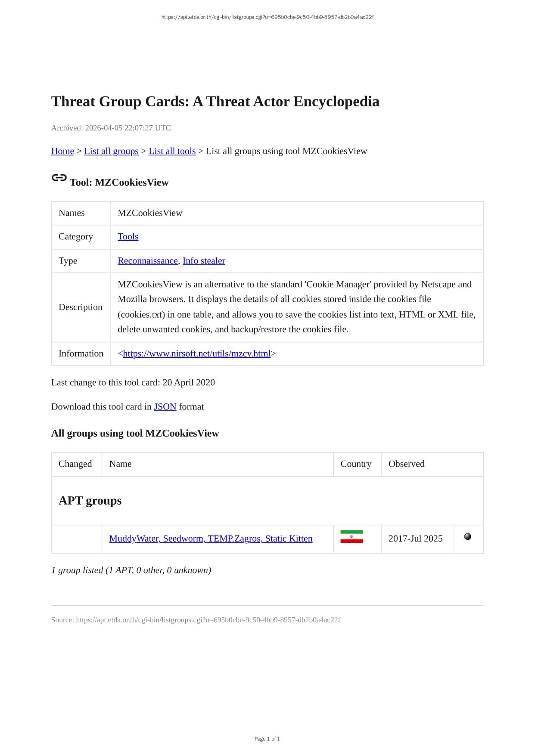Click the dark sphere status icon
Screen dimensions: 535x756
tap(467, 536)
